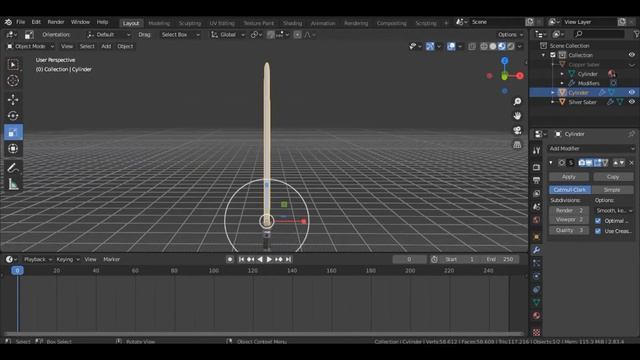Open the Texture checker properties tab
This screenshot has width=640, height=360.
pyautogui.click(x=536, y=332)
